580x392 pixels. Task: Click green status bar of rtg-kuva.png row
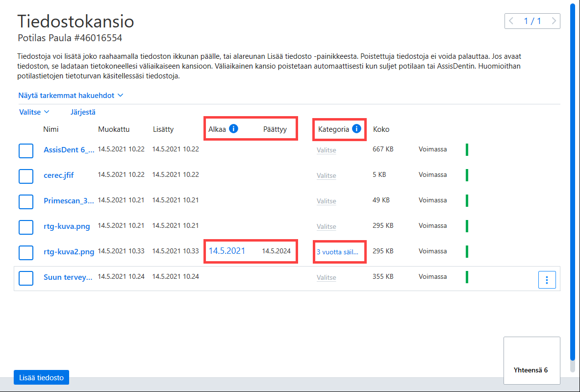point(467,226)
